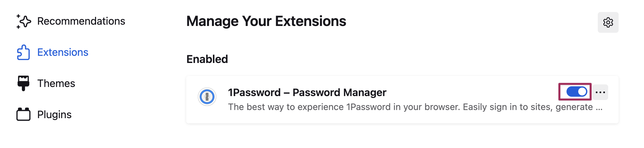Open the Plugins category
The width and height of the screenshot is (644, 148).
point(54,115)
